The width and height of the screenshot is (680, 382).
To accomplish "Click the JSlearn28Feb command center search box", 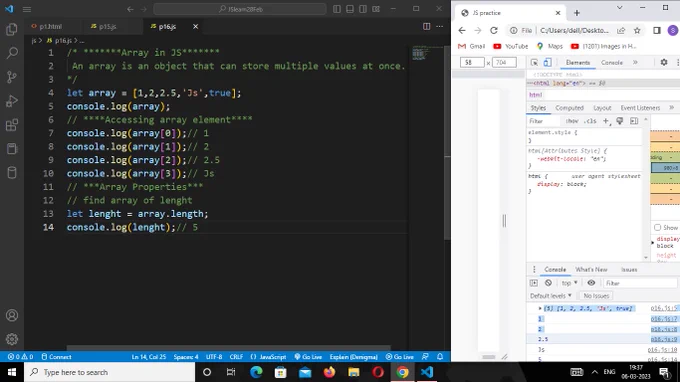I will pyautogui.click(x=240, y=9).
